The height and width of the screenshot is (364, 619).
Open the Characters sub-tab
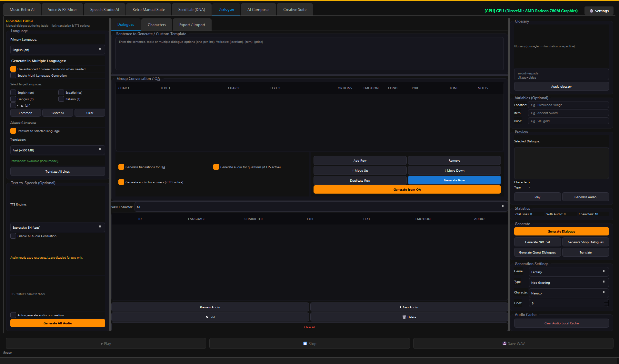pyautogui.click(x=157, y=25)
